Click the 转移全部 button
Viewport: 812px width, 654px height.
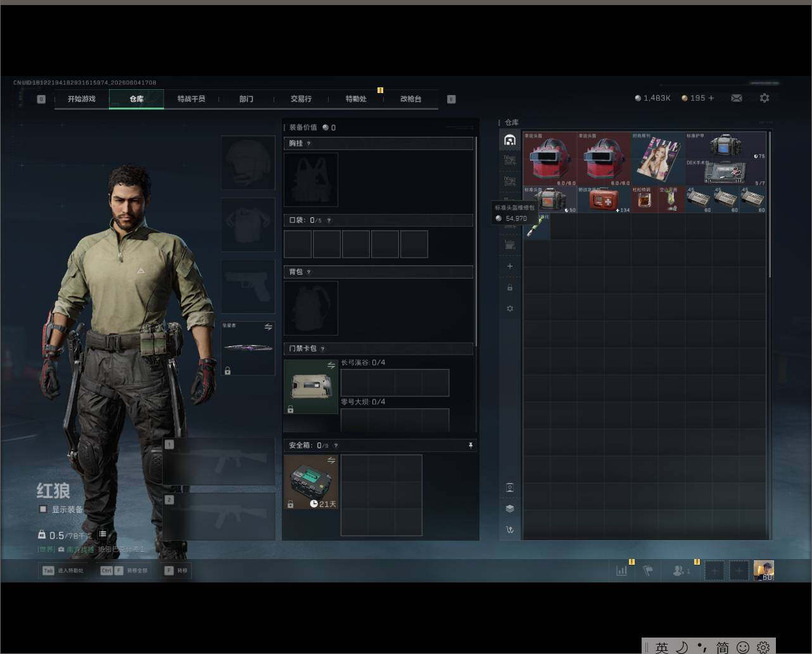[124, 570]
